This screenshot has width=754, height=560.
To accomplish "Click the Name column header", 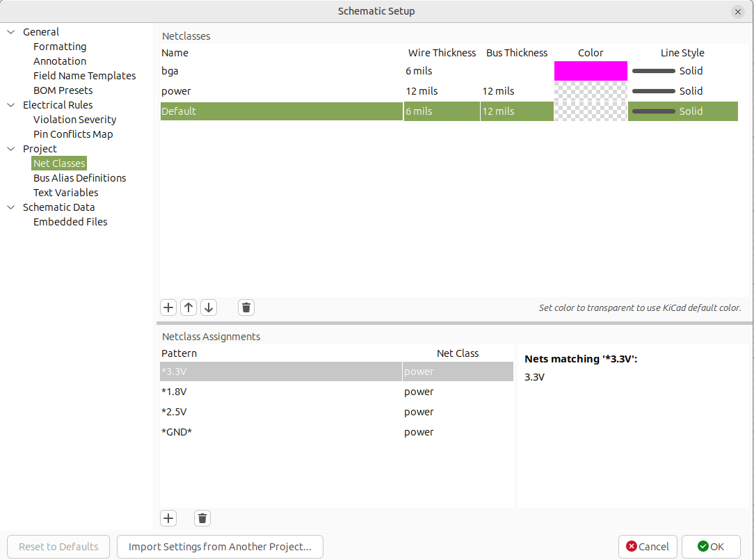I will pos(281,53).
